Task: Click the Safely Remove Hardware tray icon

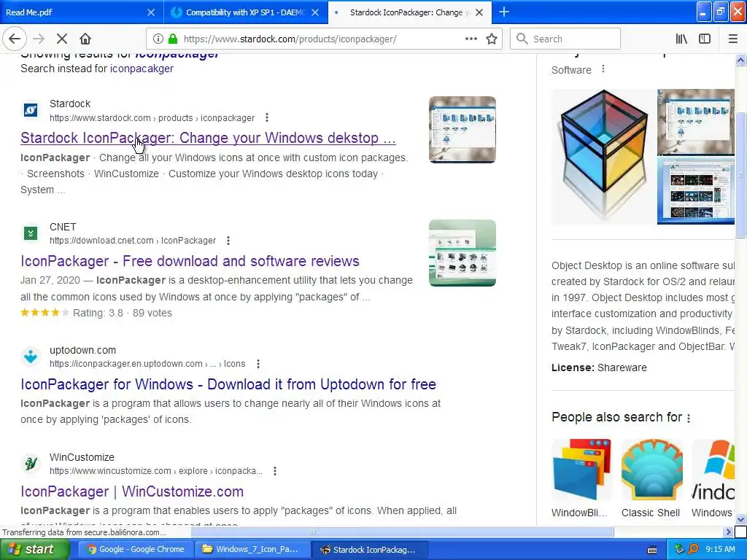Action: point(679,549)
